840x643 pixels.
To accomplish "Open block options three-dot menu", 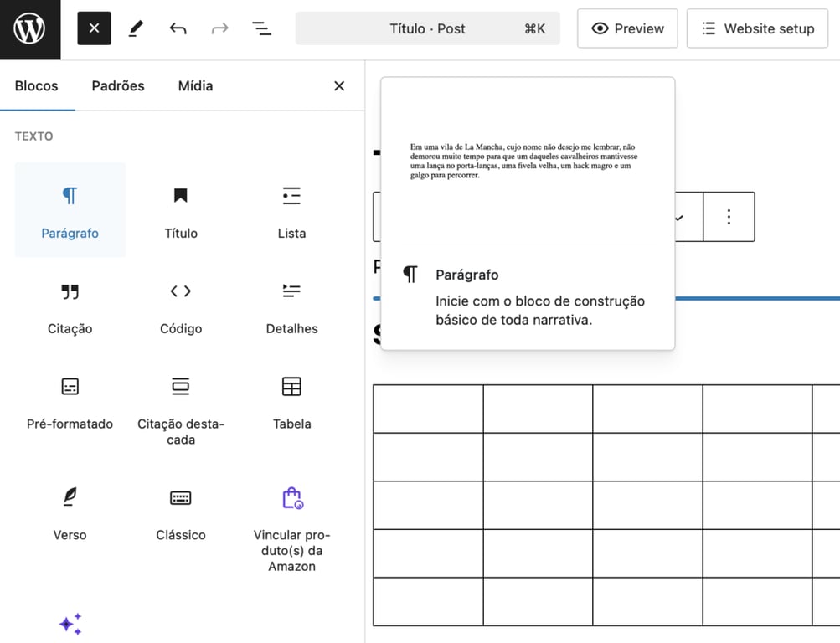I will (x=729, y=216).
